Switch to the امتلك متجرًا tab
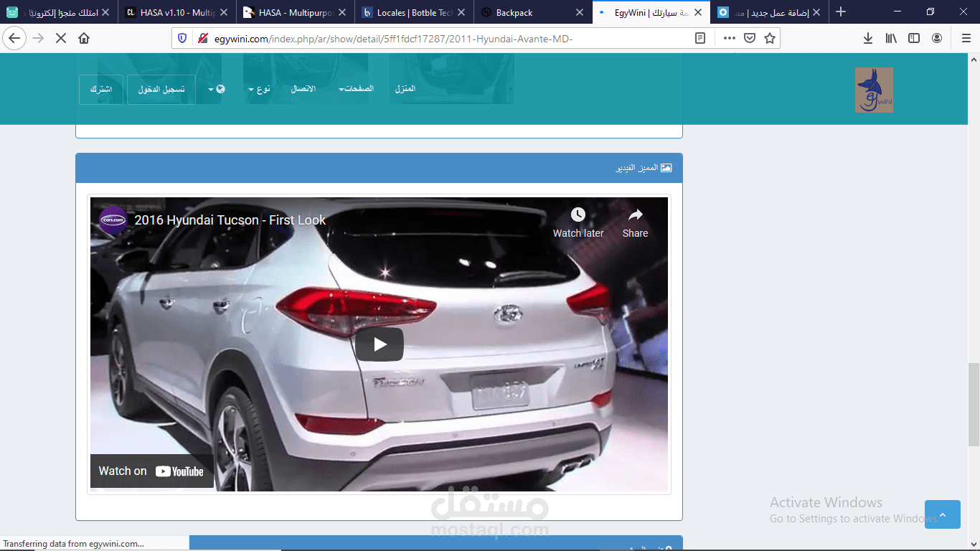980x551 pixels. tap(59, 12)
